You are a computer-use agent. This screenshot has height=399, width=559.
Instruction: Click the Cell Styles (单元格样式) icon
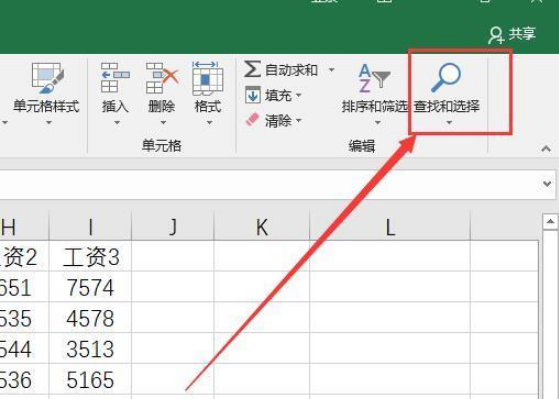pos(47,78)
